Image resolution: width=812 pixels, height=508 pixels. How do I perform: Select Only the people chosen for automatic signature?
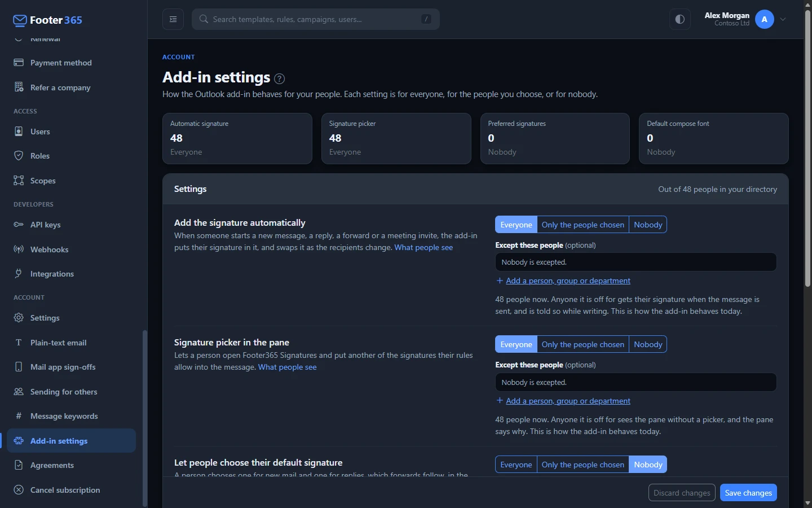tap(582, 225)
